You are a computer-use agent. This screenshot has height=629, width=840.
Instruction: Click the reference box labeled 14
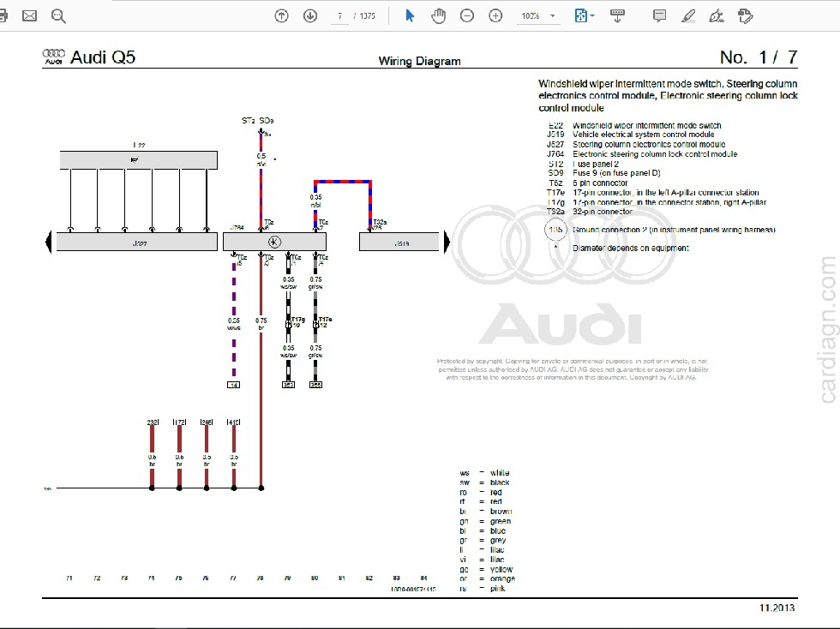coord(233,385)
